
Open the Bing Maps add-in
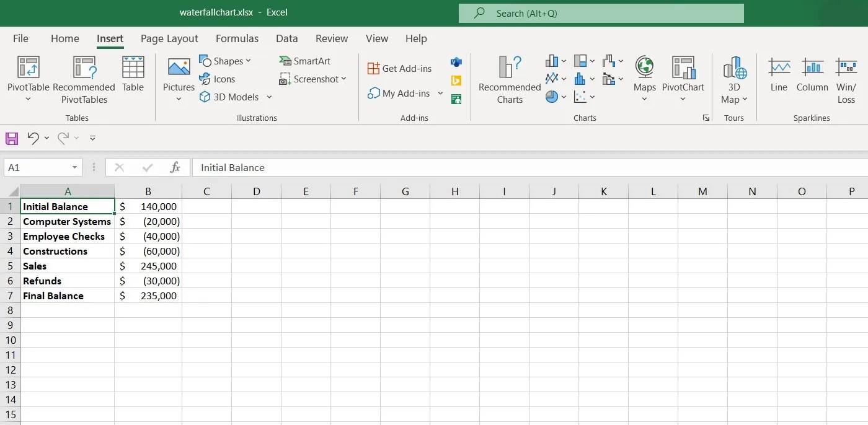456,80
